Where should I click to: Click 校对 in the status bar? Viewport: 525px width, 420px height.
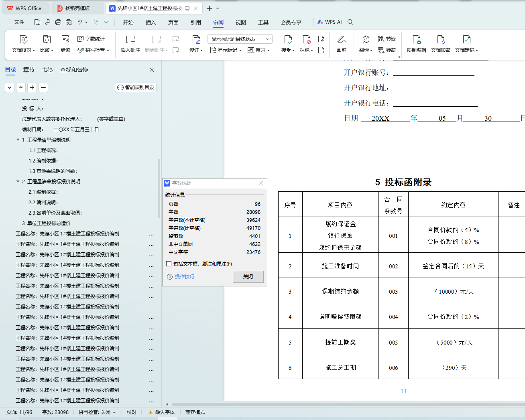pyautogui.click(x=132, y=412)
